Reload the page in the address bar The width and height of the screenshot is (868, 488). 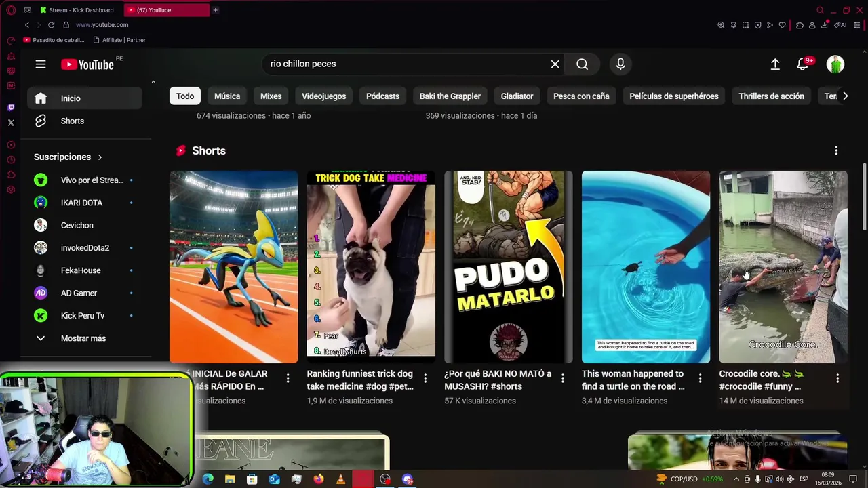51,25
